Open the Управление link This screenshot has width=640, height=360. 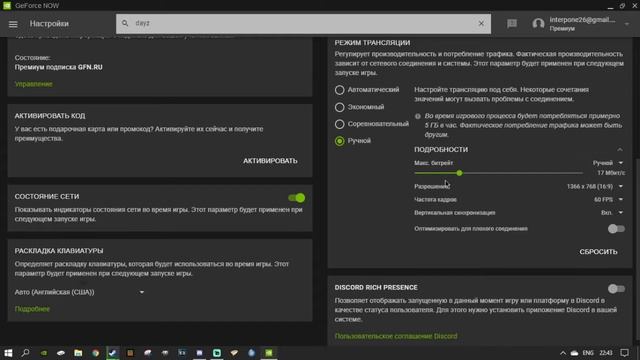click(33, 84)
